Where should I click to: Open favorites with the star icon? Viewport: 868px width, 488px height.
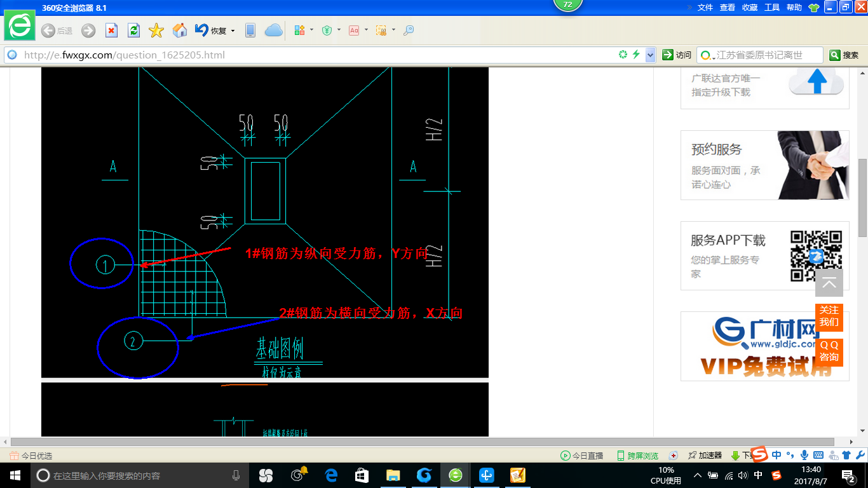(x=156, y=30)
